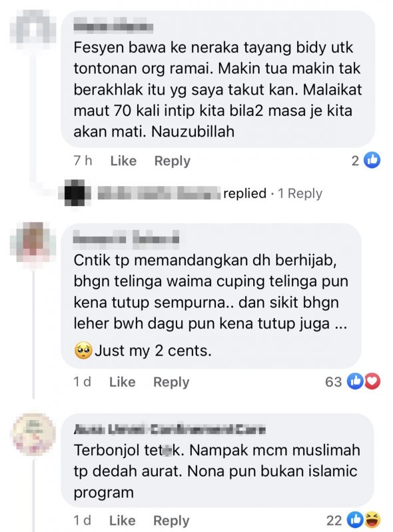Reply to the 'Nona pun bukan islamic program' comment
Viewport: 393px width, 532px height.
pyautogui.click(x=171, y=521)
